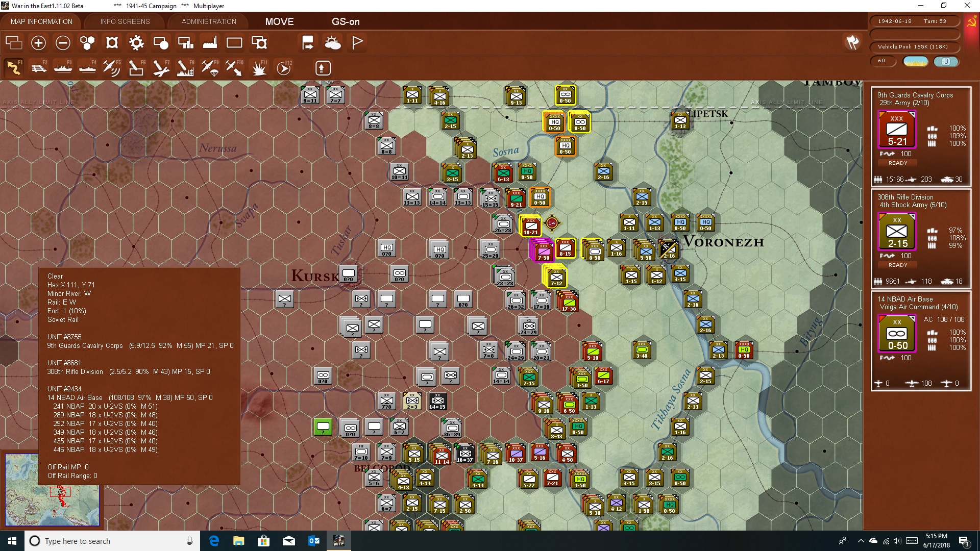
Task: Click the rectangle-with-bars toolbar icon
Action: point(185,43)
